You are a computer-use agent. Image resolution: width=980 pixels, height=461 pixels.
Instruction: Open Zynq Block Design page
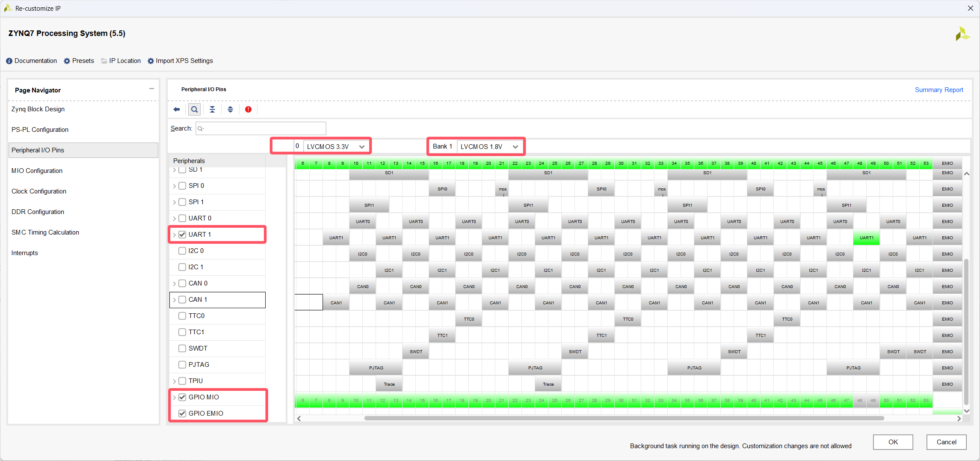[x=83, y=109]
